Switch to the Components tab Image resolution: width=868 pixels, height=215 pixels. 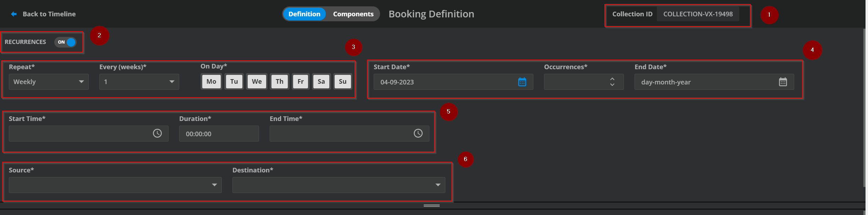[353, 14]
